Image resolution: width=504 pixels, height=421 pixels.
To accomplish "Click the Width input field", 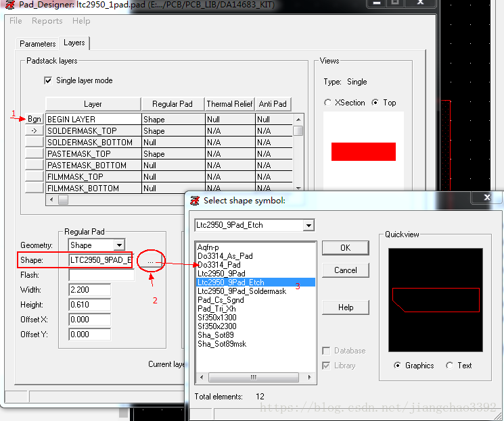I will click(x=89, y=290).
